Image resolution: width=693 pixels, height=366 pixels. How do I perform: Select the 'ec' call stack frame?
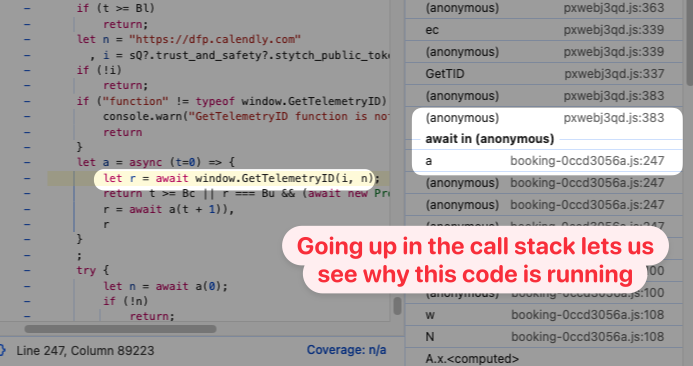(544, 30)
